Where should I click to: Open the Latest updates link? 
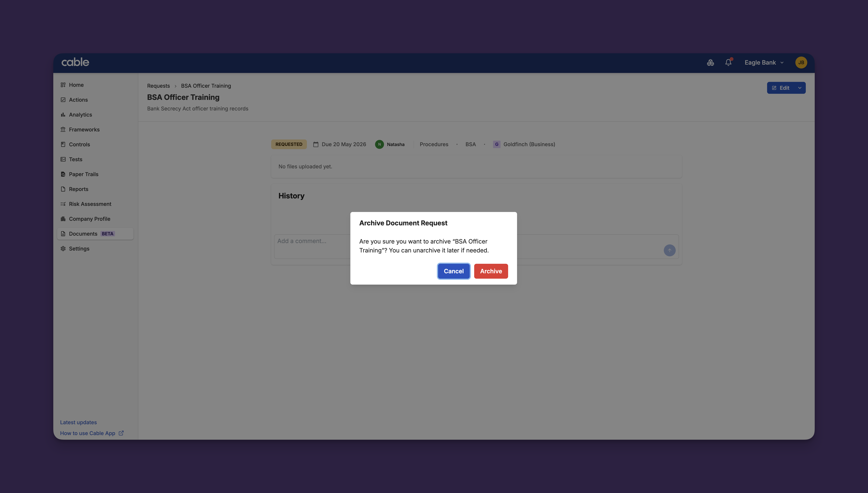coord(79,422)
